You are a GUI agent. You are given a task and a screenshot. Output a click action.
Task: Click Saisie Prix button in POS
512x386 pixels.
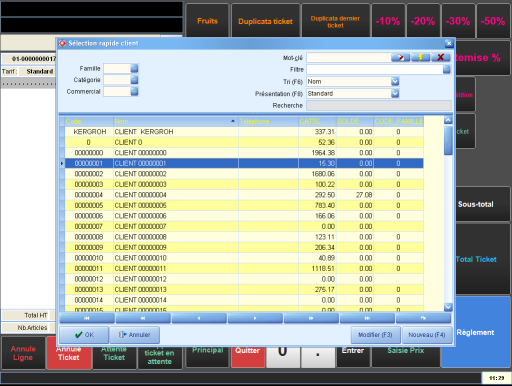click(x=406, y=356)
